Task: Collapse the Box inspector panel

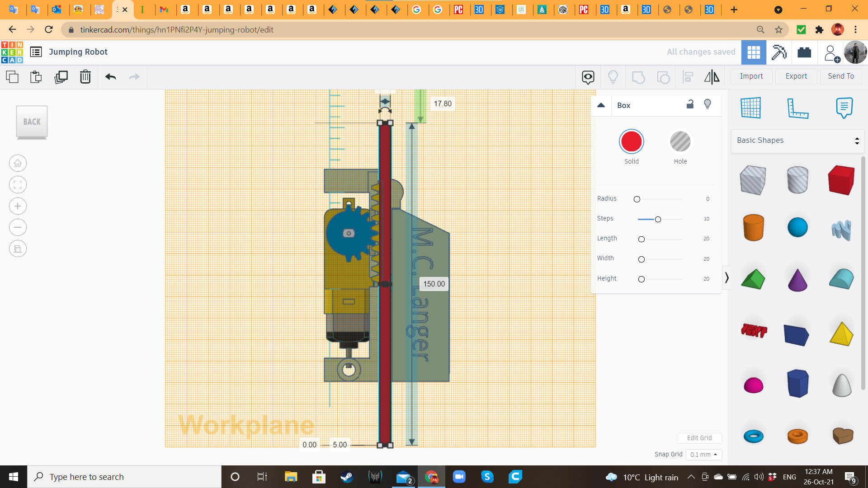Action: point(601,105)
